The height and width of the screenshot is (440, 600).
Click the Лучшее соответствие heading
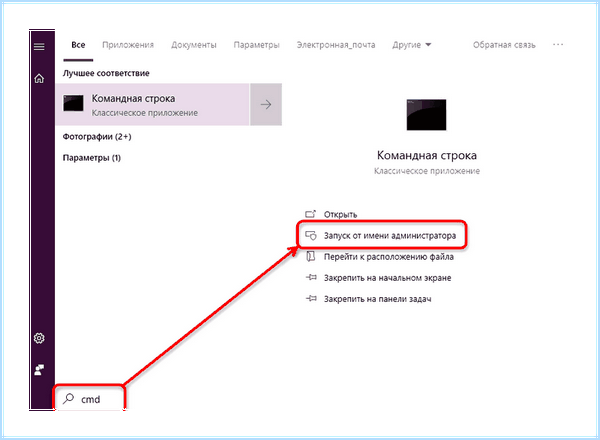click(106, 73)
